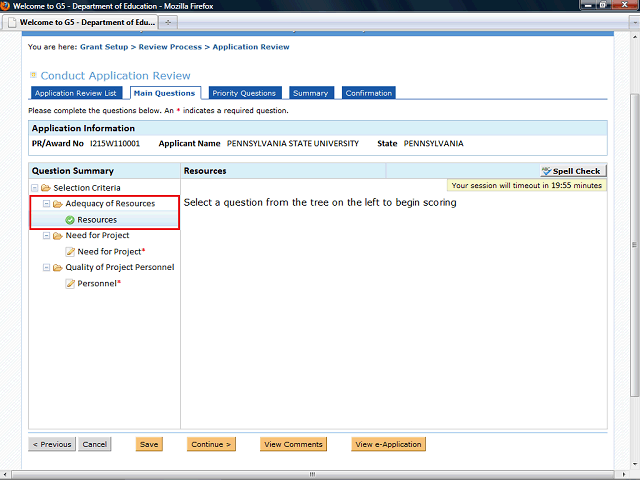
Task: Open the Priority Questions tab
Action: click(x=244, y=93)
